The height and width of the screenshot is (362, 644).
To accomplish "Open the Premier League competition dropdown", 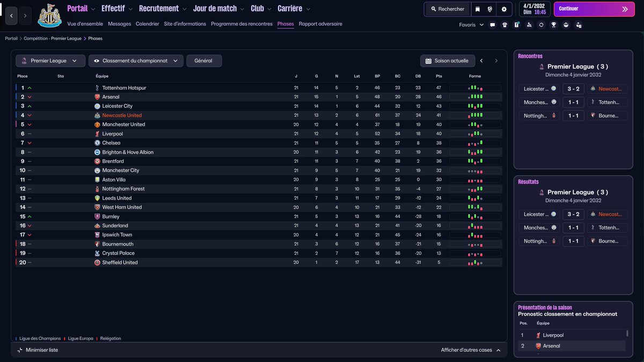I will (x=50, y=61).
